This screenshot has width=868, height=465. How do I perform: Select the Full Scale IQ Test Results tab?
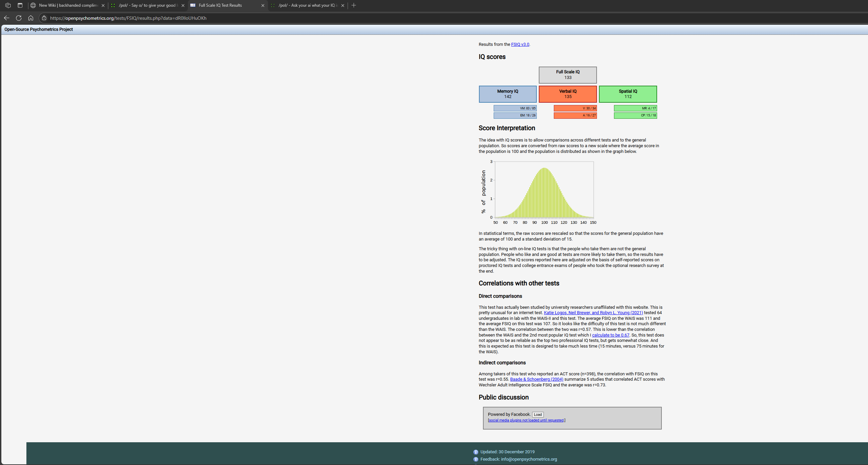point(228,5)
